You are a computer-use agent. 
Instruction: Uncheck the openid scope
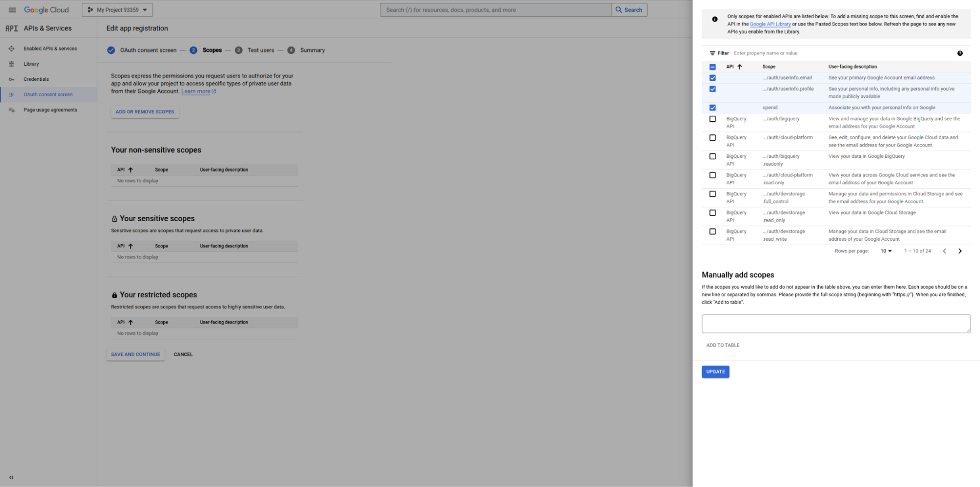[x=712, y=108]
